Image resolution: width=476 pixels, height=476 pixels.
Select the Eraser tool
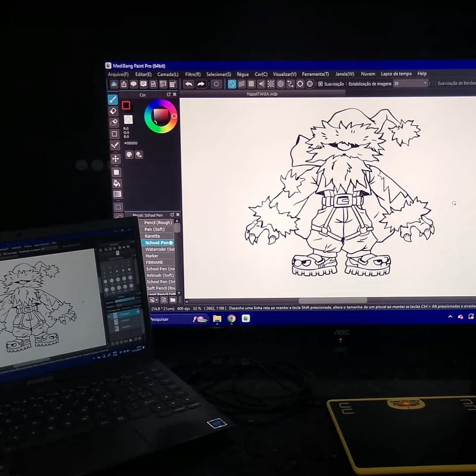click(113, 111)
